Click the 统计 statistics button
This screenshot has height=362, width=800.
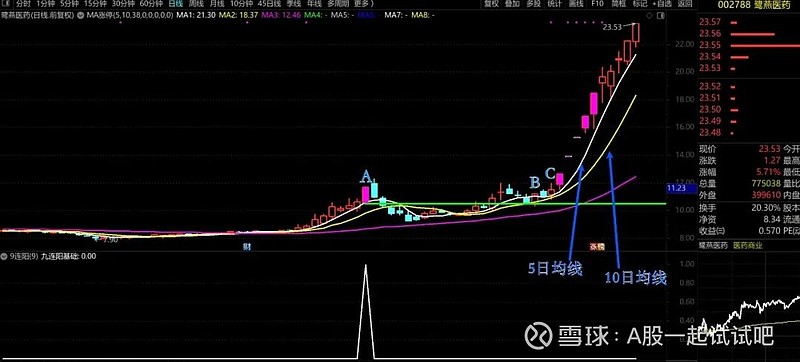tap(555, 4)
